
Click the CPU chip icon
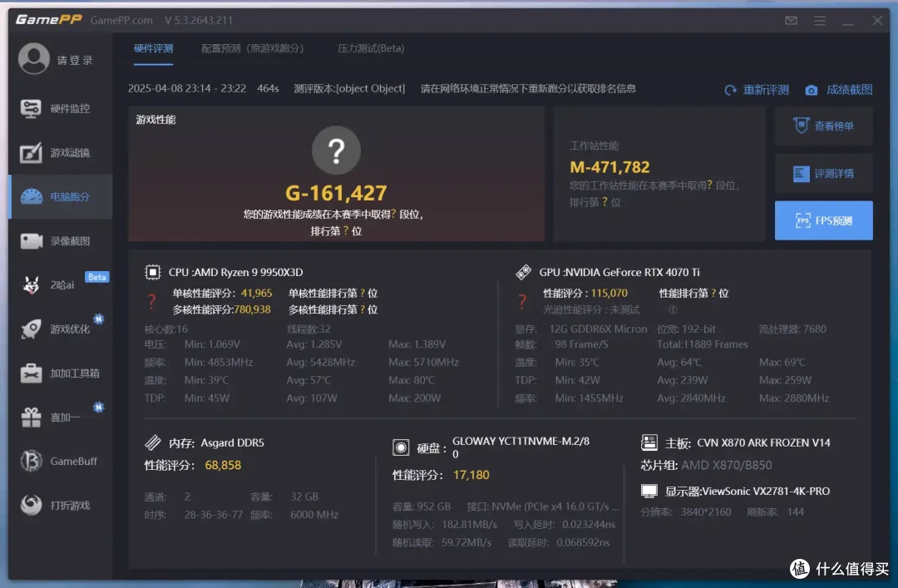153,272
